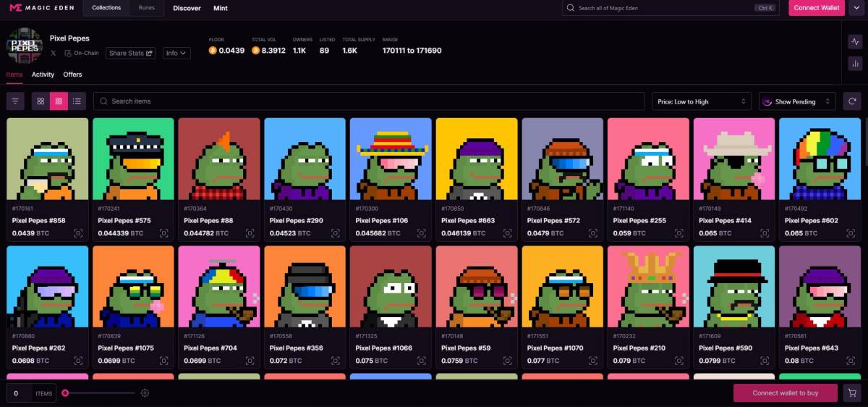Click the Share Stats button
Image resolution: width=868 pixels, height=407 pixels.
coord(131,53)
